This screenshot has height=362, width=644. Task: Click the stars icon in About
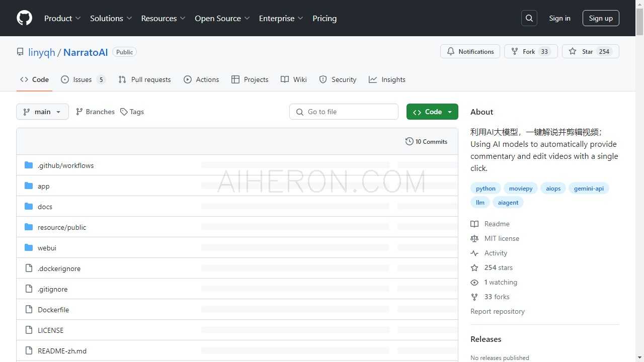tap(474, 267)
